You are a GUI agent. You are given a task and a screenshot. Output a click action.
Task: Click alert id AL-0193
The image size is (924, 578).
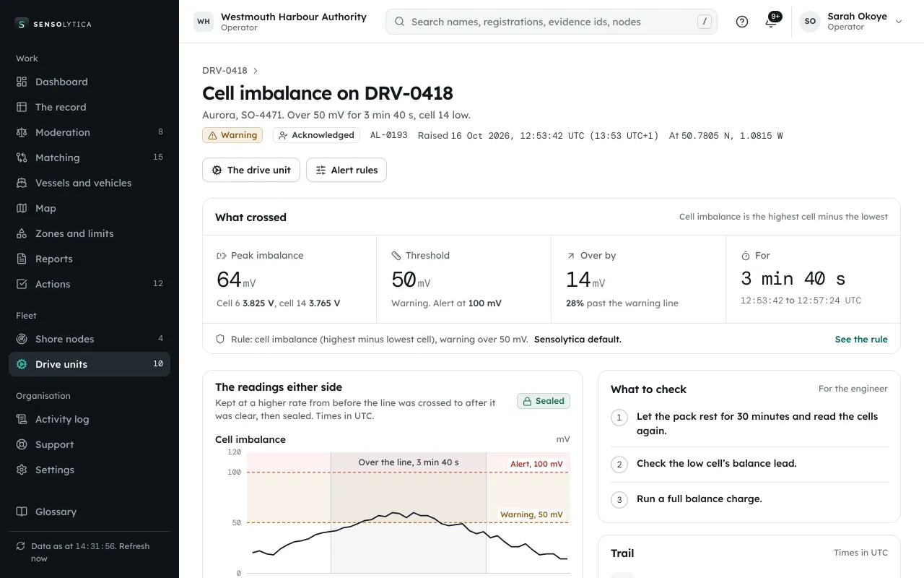[x=389, y=135]
